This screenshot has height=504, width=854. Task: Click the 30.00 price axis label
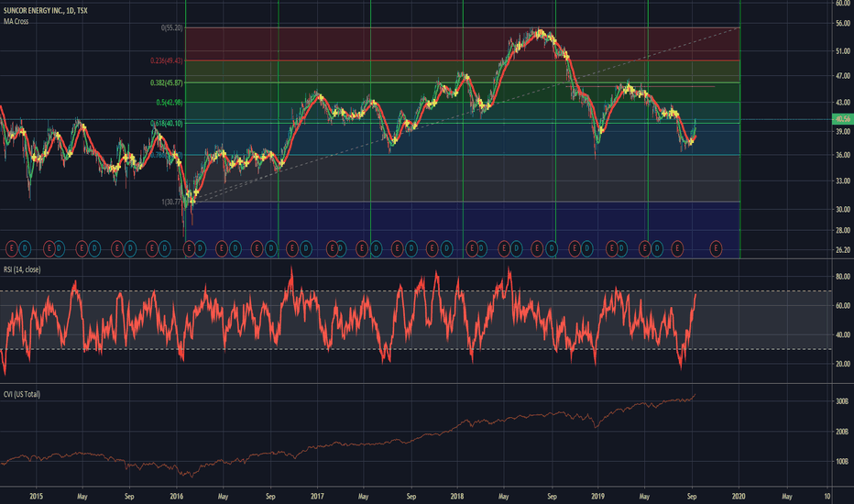(x=843, y=209)
